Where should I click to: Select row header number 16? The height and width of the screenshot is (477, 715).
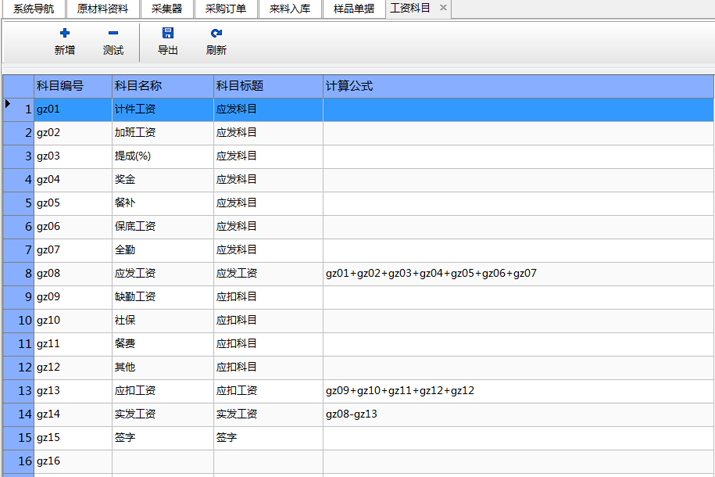(18, 461)
